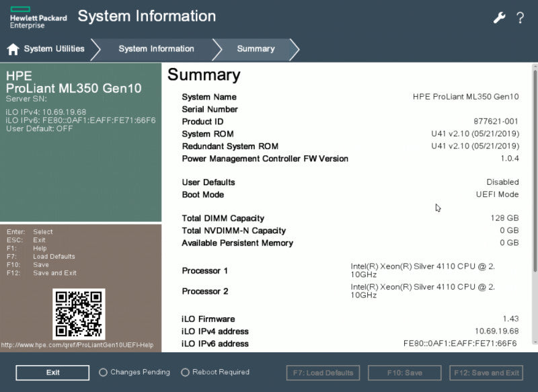Click User Defaults value Disabled
The height and width of the screenshot is (392, 538).
tap(502, 182)
